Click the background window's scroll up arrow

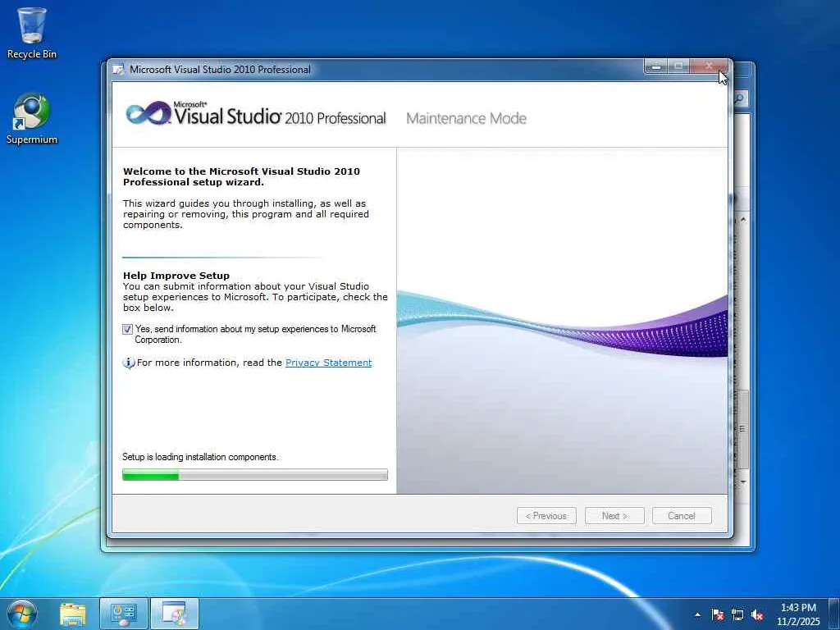pyautogui.click(x=743, y=220)
